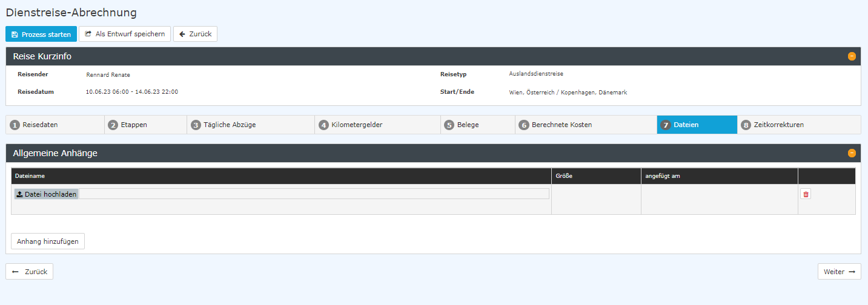Click Prozess starten button
The width and height of the screenshot is (868, 305).
coord(41,34)
